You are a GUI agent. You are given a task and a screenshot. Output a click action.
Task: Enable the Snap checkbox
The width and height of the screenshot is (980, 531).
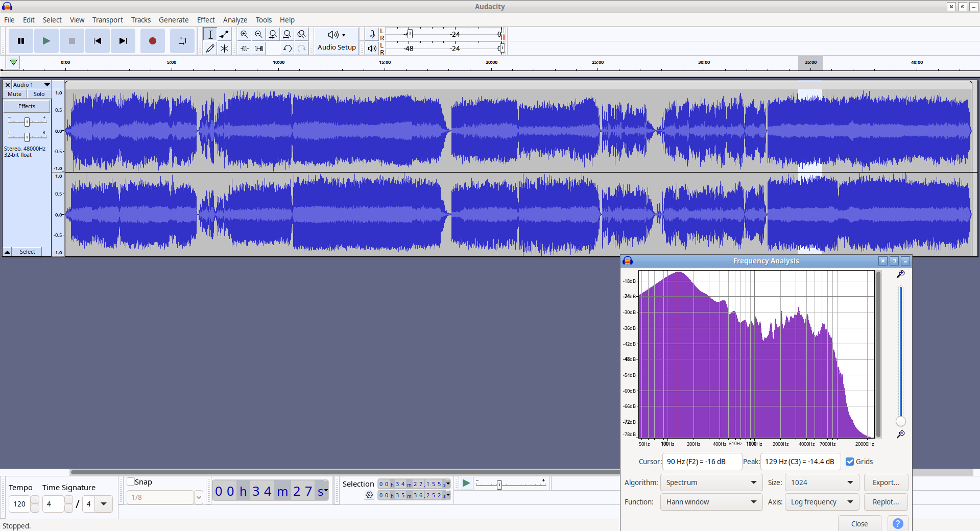[131, 481]
